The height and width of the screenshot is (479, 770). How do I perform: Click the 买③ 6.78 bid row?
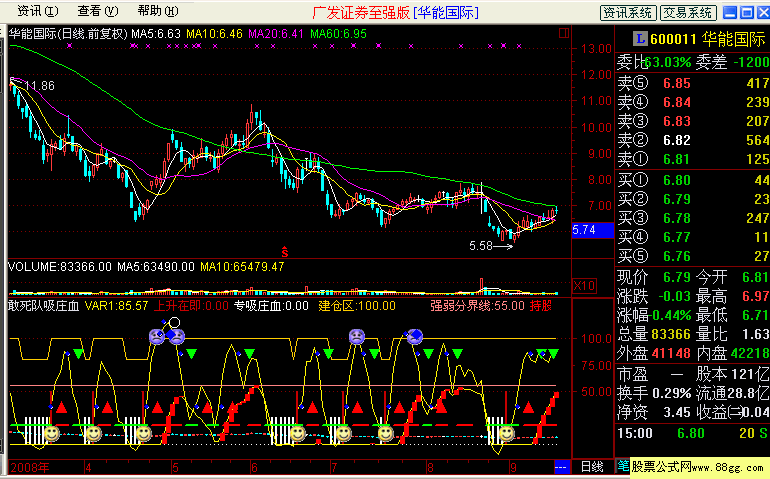[692, 218]
